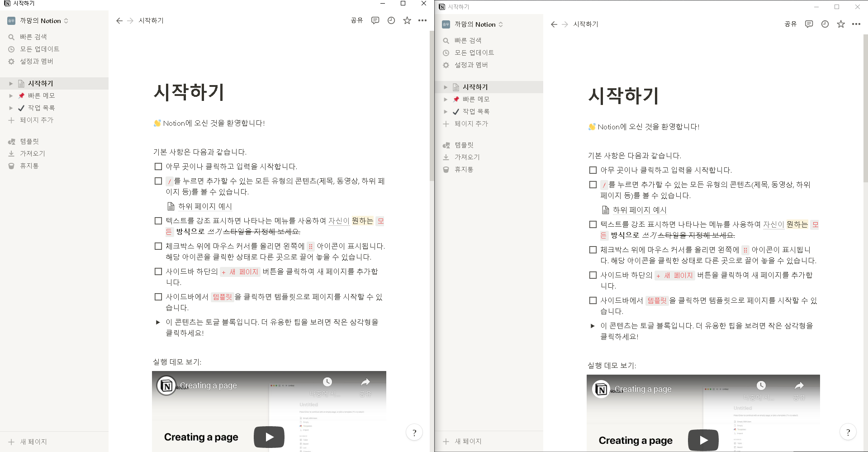Screen dimensions: 868x452
Task: Go forward with arrow in right window
Action: (565, 24)
